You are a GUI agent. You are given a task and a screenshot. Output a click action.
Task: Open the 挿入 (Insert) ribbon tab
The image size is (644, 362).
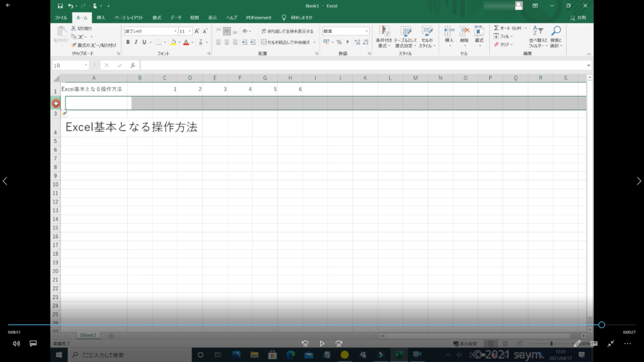pyautogui.click(x=101, y=18)
